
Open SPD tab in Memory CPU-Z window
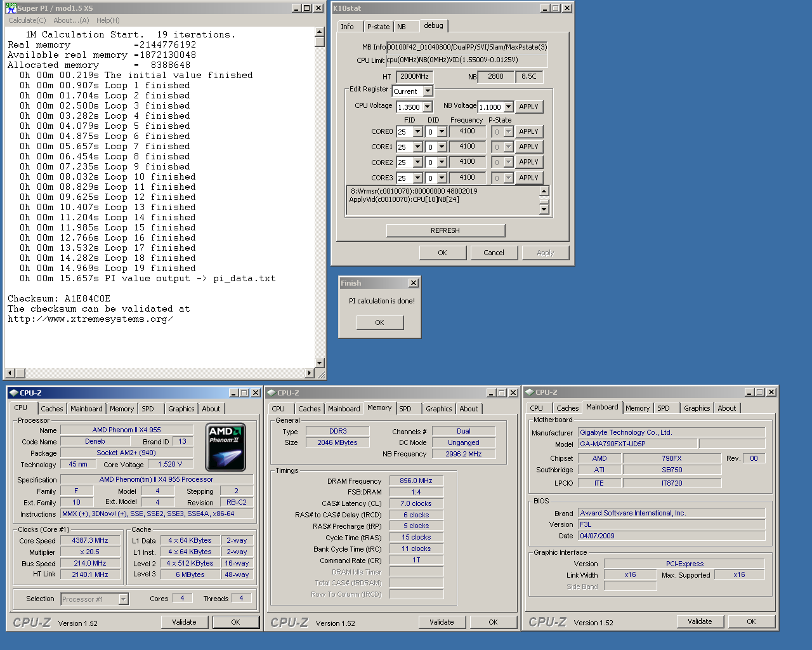coord(405,409)
